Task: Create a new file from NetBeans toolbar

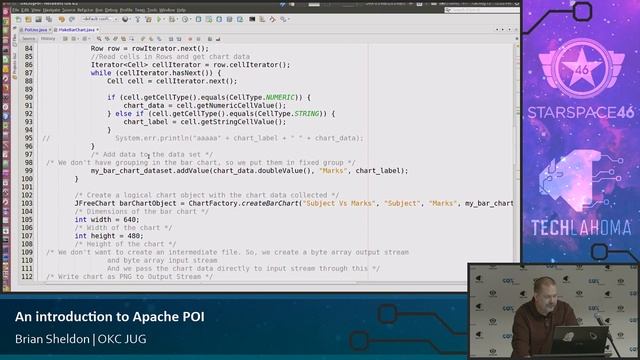Action: click(18, 19)
